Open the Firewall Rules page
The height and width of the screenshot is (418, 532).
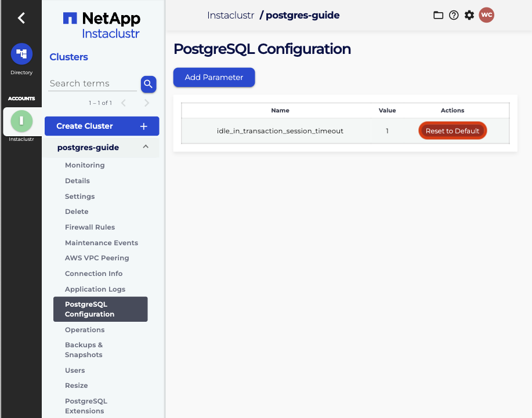tap(90, 227)
